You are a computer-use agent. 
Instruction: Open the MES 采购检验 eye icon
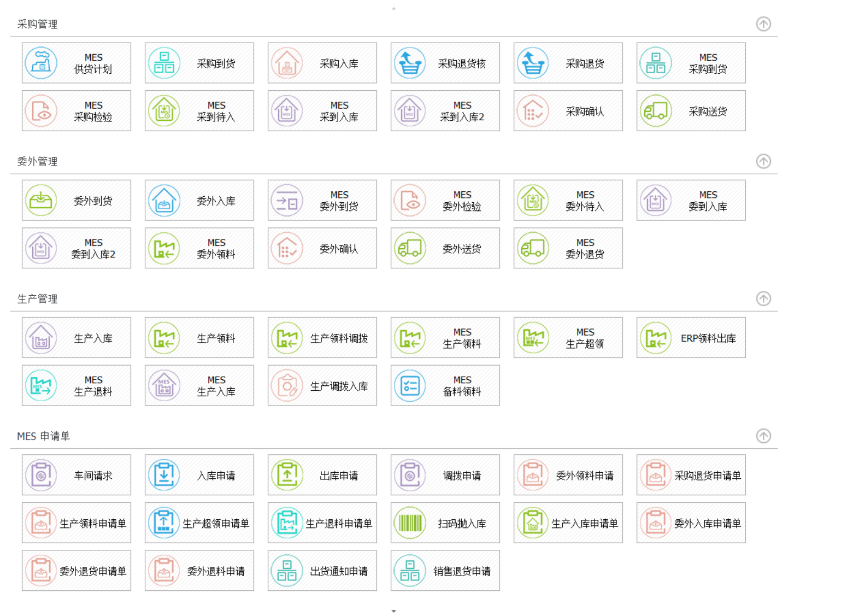[41, 111]
